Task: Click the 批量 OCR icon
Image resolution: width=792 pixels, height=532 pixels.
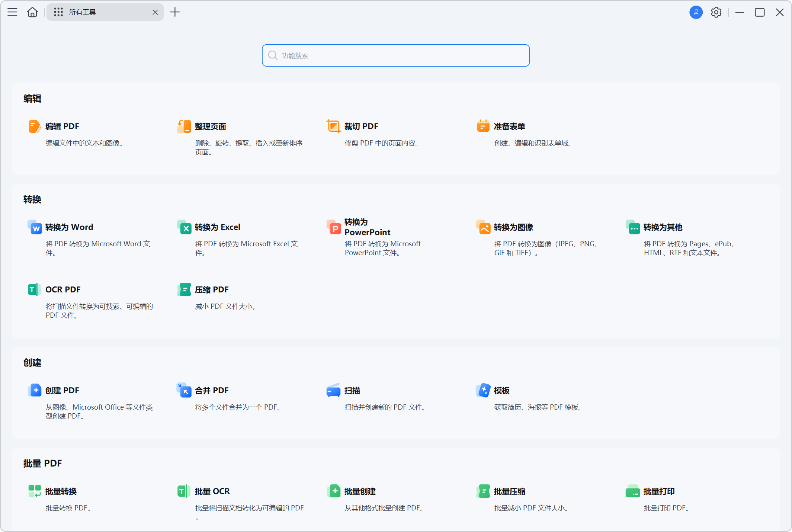Action: click(x=184, y=491)
